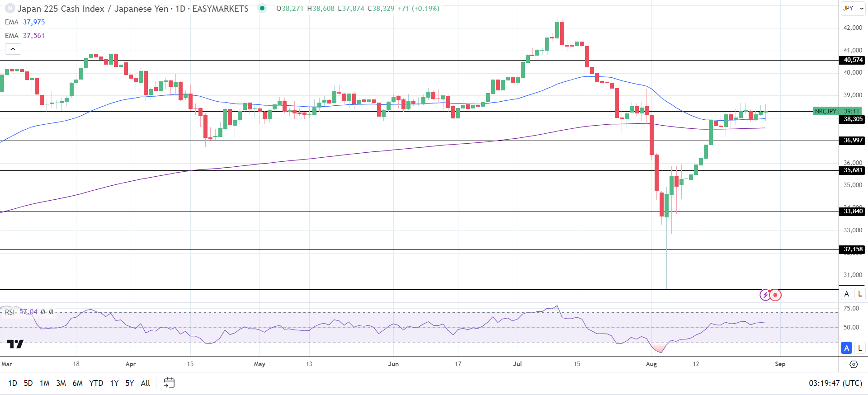
Task: Click the 33,840 horizontal line label
Action: click(853, 212)
